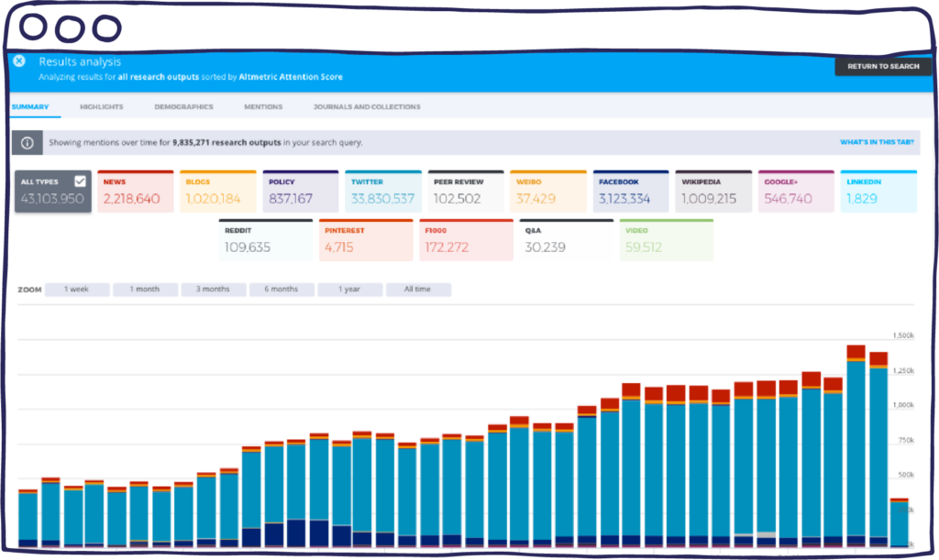The image size is (939, 560).
Task: Toggle the All Types checkbox
Action: pos(81,181)
